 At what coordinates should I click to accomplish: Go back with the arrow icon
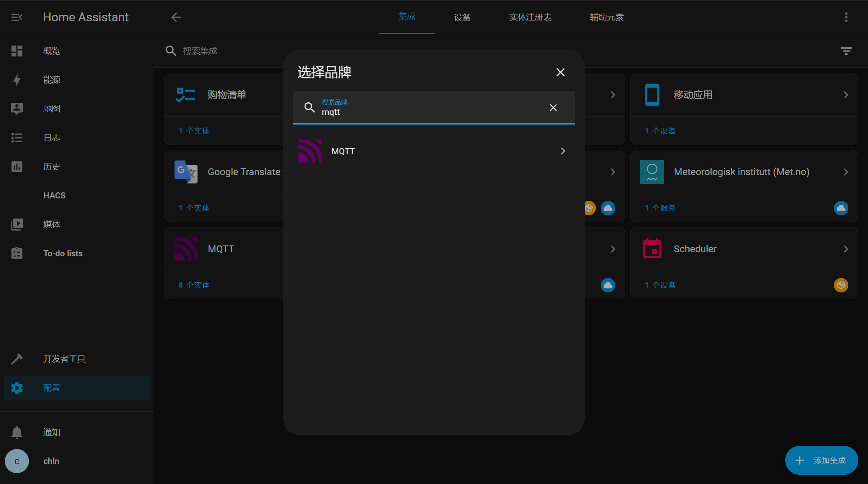176,17
